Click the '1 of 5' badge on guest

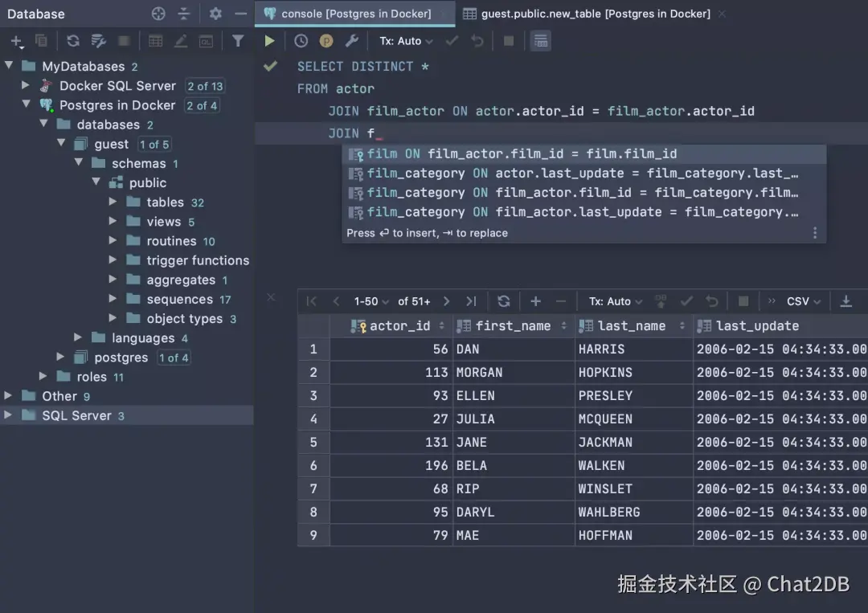[154, 145]
